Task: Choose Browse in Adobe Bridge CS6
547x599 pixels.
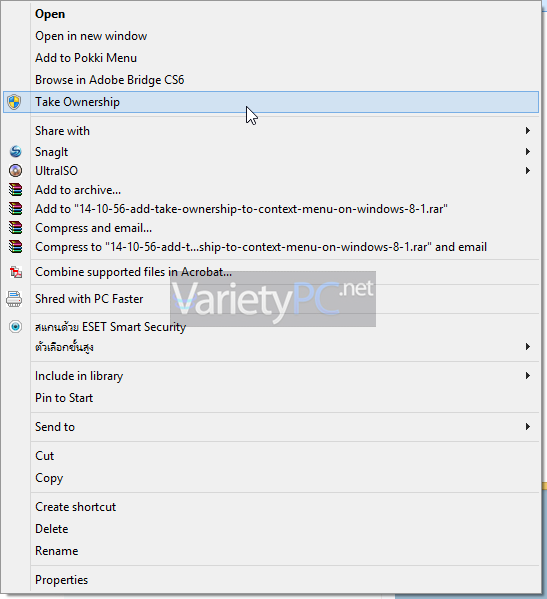Action: [x=110, y=80]
